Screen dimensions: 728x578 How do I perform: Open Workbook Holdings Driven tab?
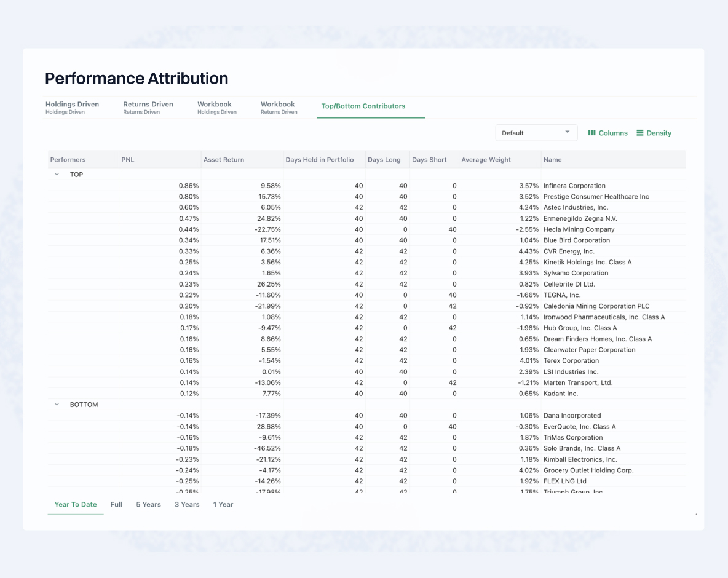click(217, 107)
